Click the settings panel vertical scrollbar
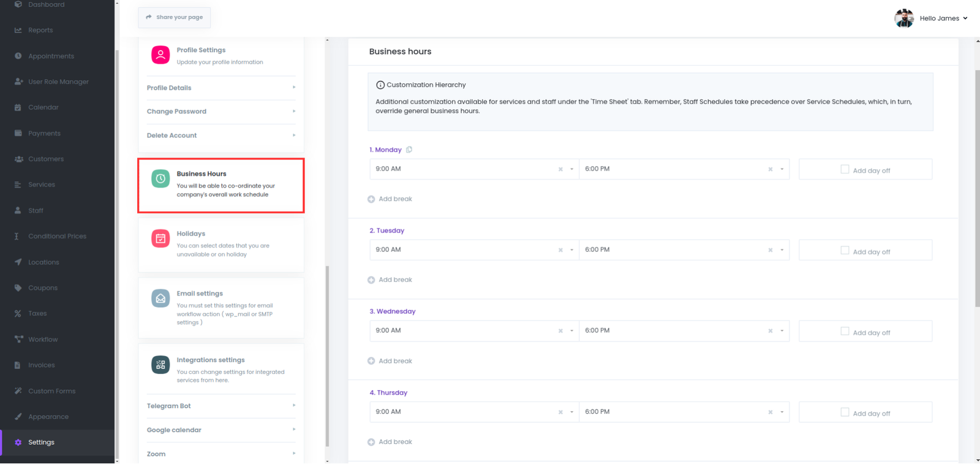The width and height of the screenshot is (980, 464). 327,356
